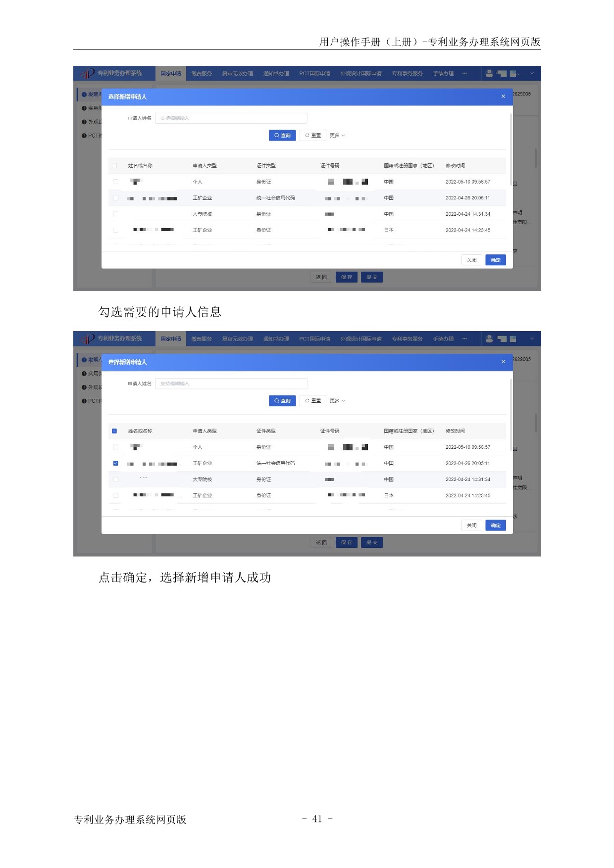The height and width of the screenshot is (868, 614).
Task: Open the ··· overflow menu in upper navigation bar
Action: click(x=464, y=73)
